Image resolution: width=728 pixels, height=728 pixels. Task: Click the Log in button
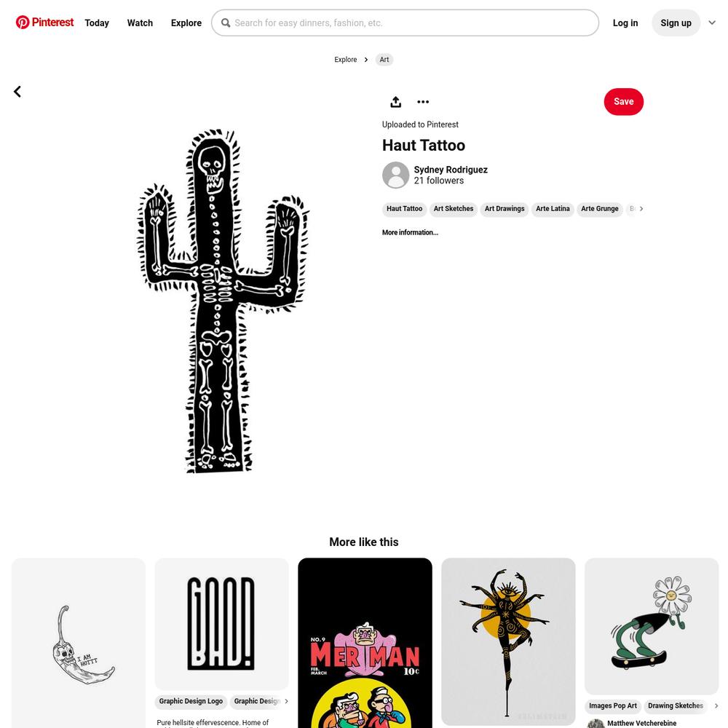(625, 23)
